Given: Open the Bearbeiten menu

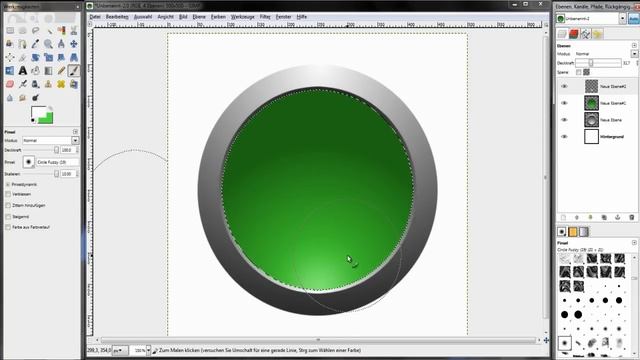Looking at the screenshot, I should coord(117,17).
